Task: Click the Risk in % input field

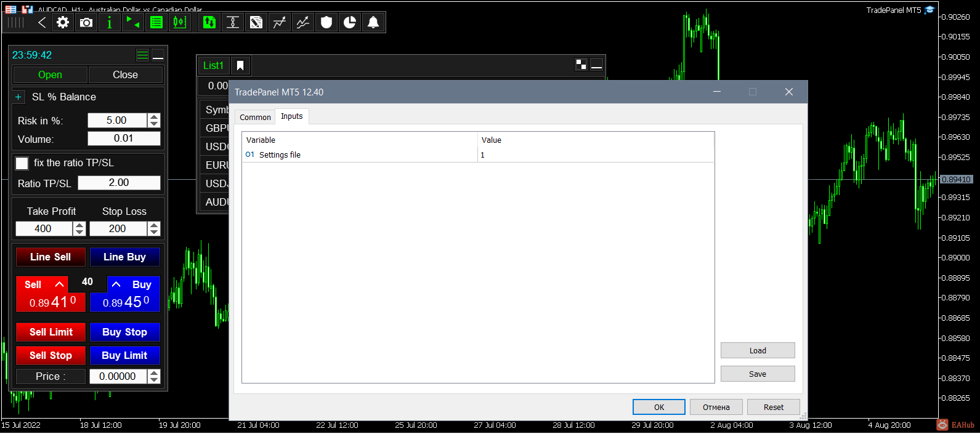Action: [117, 121]
